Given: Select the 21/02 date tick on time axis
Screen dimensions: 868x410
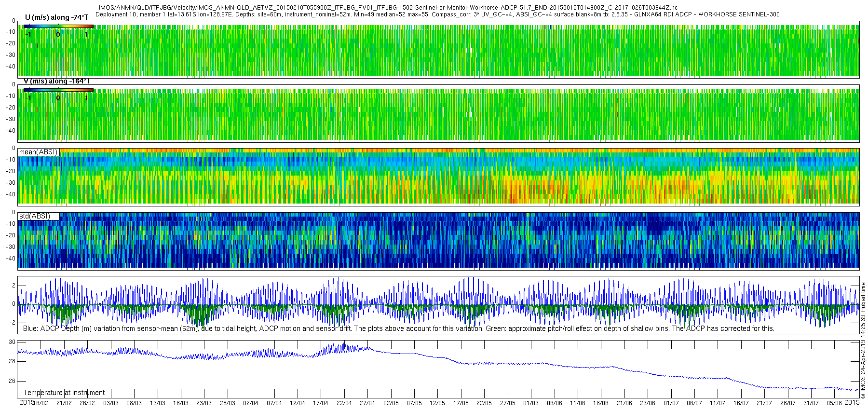Looking at the screenshot, I should [x=64, y=403].
